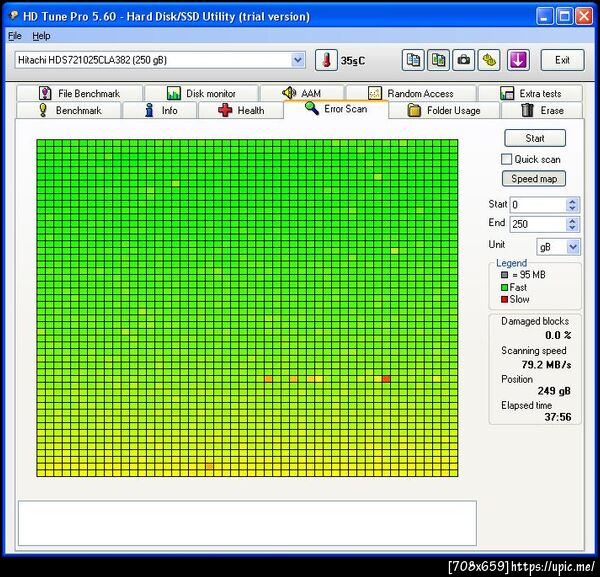Open the File menu
This screenshot has width=600, height=577.
[15, 36]
